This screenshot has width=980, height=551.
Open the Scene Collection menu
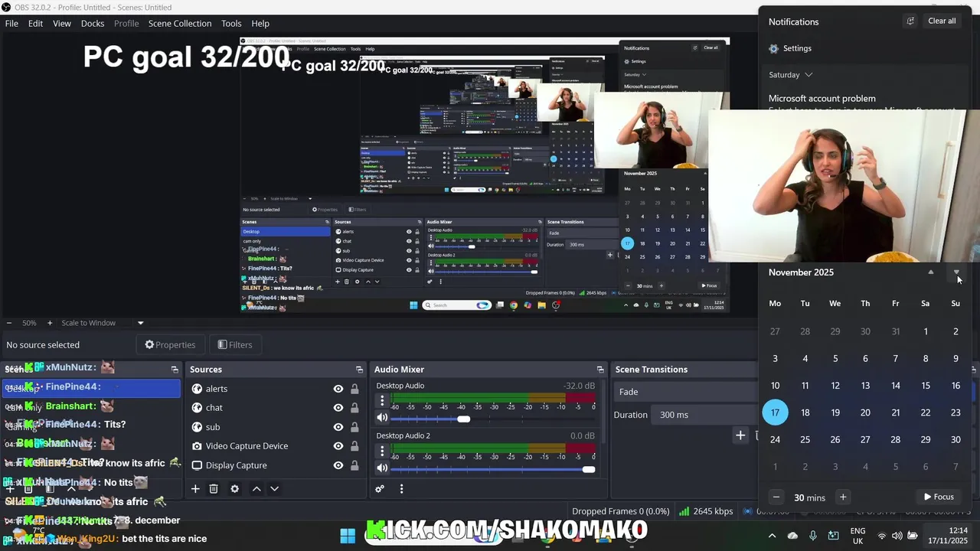point(180,24)
